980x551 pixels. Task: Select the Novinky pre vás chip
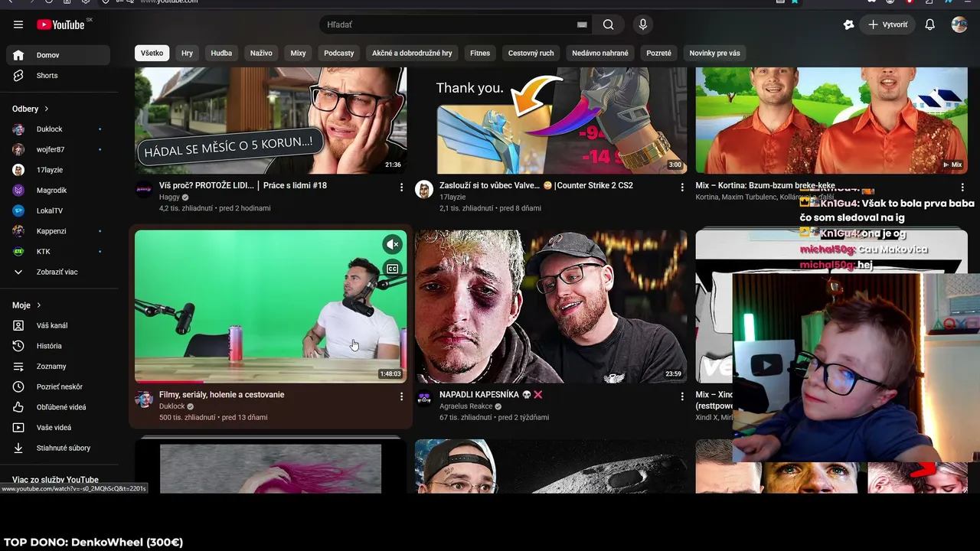pyautogui.click(x=714, y=53)
